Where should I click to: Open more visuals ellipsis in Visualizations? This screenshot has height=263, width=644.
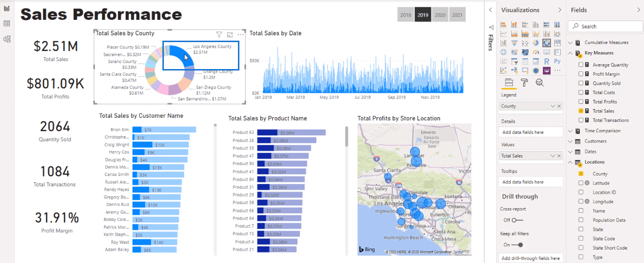(558, 70)
